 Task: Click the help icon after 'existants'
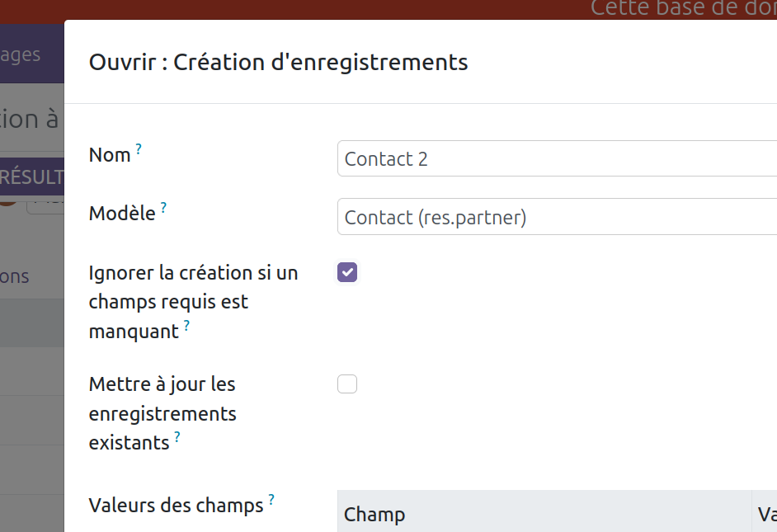(x=177, y=437)
